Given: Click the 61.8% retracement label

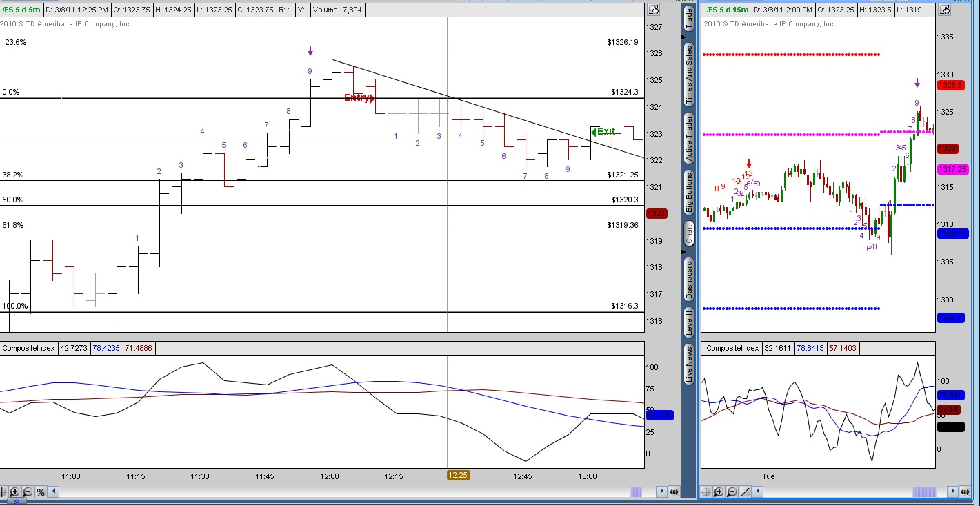Looking at the screenshot, I should tap(12, 225).
